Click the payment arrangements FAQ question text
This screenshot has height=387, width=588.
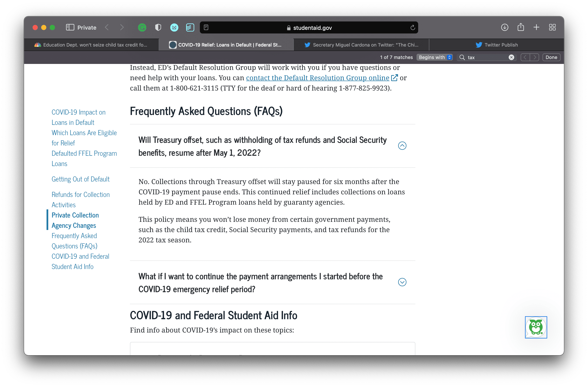point(260,283)
